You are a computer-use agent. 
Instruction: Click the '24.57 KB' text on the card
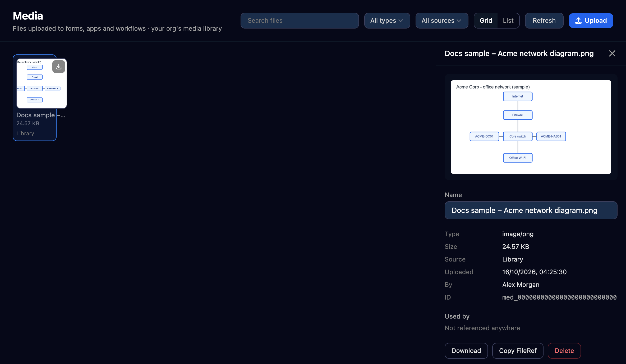(x=28, y=123)
